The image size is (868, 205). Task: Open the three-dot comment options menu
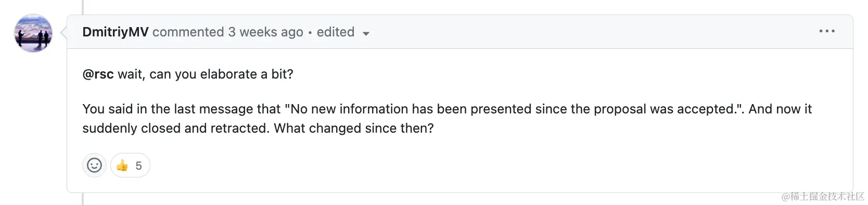tap(827, 31)
